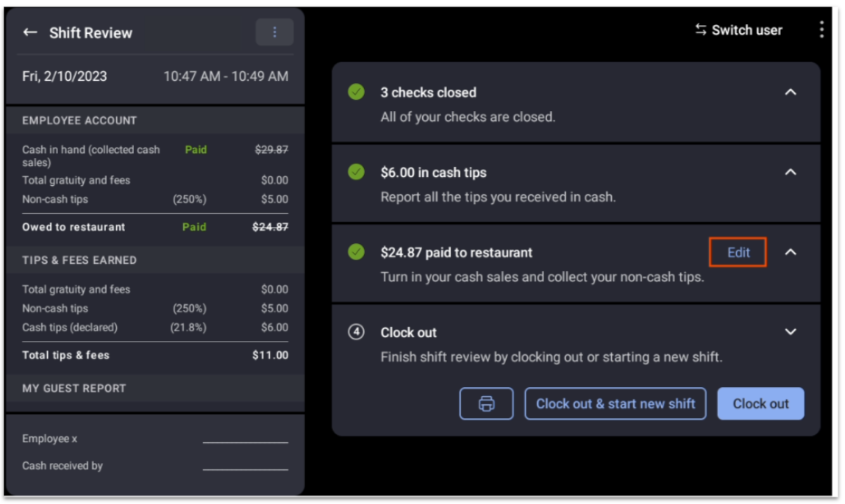Open the Shift Review overflow menu
Image resolution: width=845 pixels, height=504 pixels.
(274, 32)
